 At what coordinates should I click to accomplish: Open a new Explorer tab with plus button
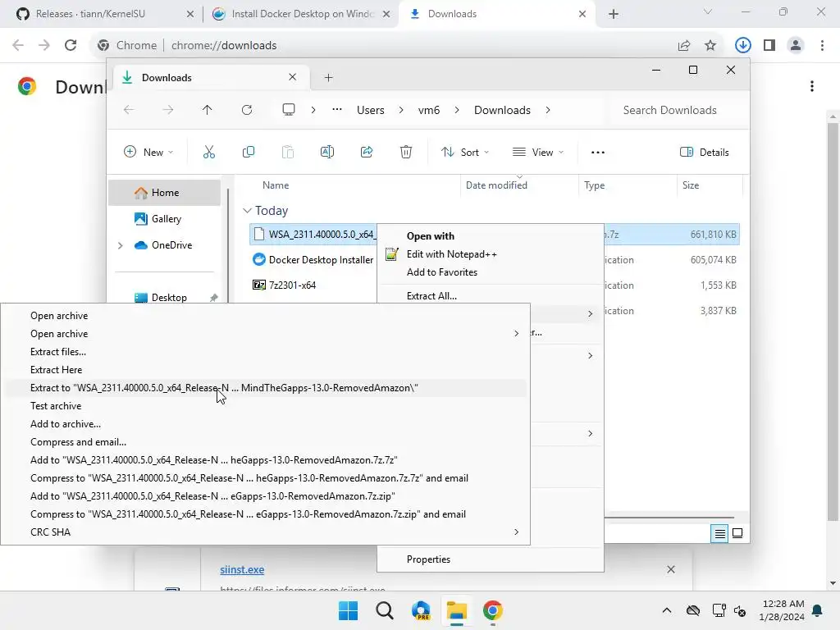point(328,78)
